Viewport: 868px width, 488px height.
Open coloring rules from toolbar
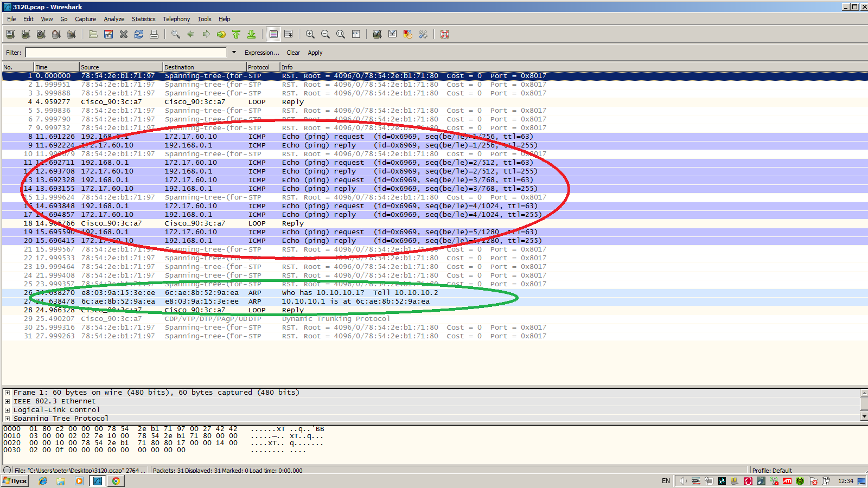pos(408,34)
